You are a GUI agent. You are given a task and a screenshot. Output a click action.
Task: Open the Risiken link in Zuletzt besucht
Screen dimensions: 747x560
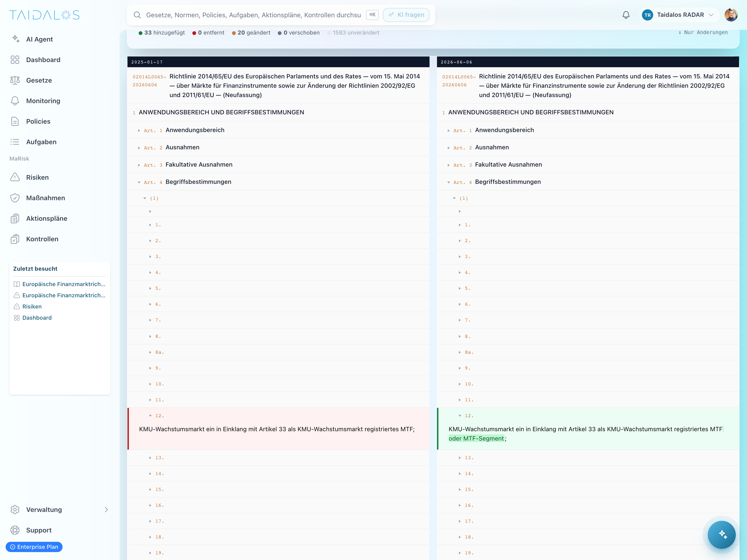pyautogui.click(x=32, y=307)
